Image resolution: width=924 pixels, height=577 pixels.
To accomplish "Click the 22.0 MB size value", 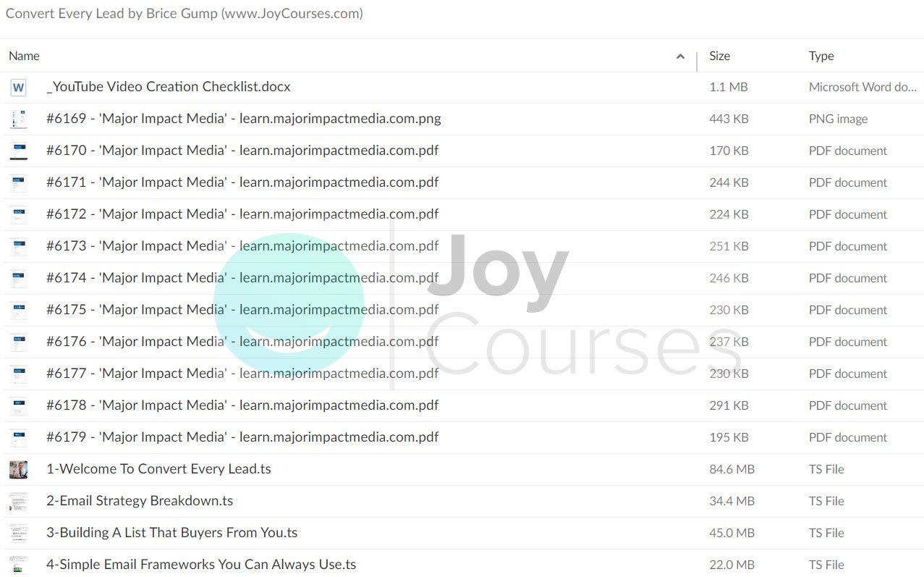I will pyautogui.click(x=732, y=565).
